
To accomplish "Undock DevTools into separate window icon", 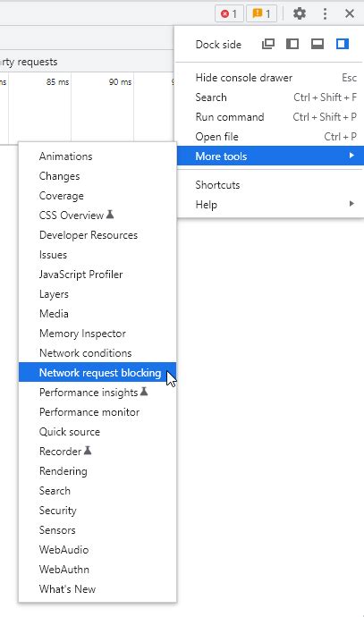I will click(x=268, y=44).
